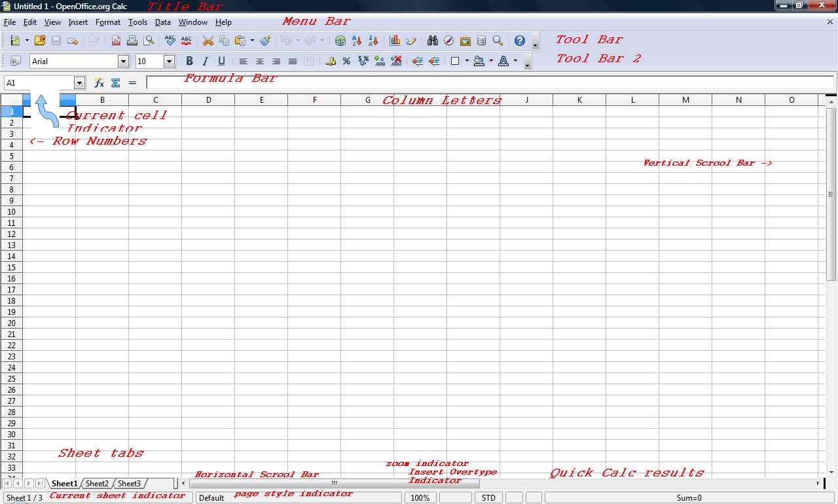Click the Document as E-mail icon
838x504 pixels.
coord(73,41)
